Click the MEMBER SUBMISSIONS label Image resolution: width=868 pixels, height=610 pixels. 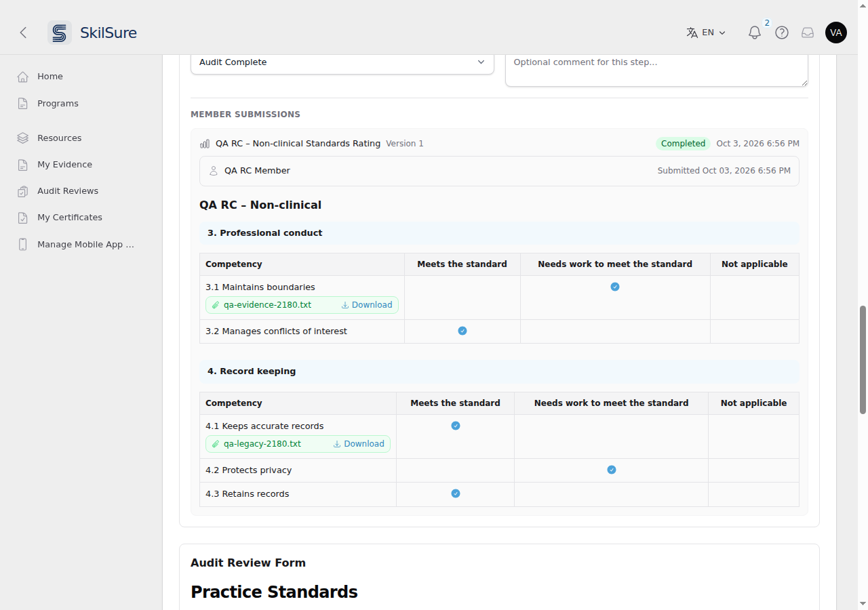tap(245, 115)
